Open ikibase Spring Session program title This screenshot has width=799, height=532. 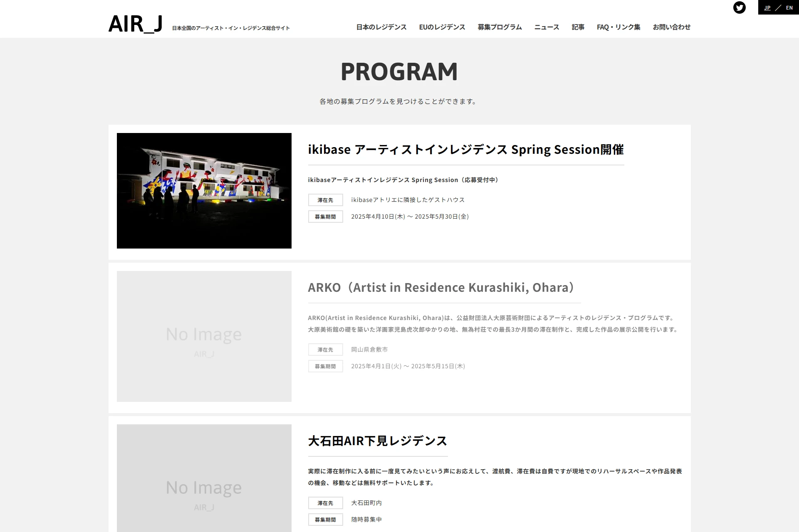click(465, 150)
